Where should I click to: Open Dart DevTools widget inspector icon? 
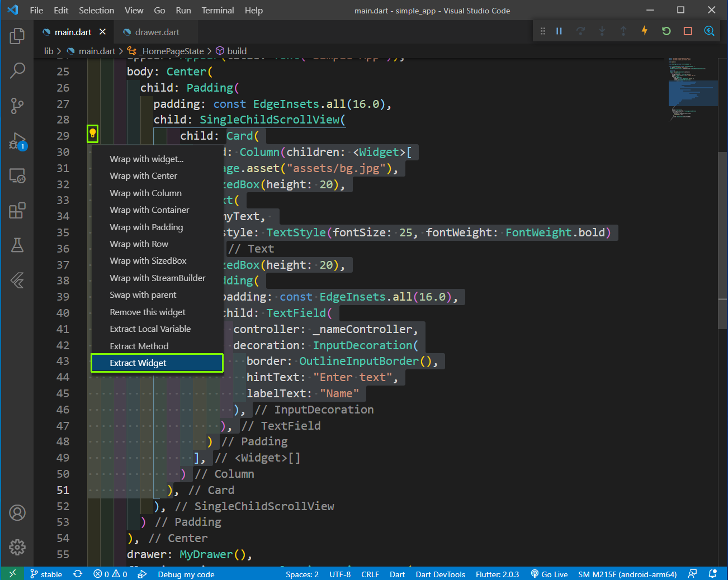pyautogui.click(x=709, y=31)
